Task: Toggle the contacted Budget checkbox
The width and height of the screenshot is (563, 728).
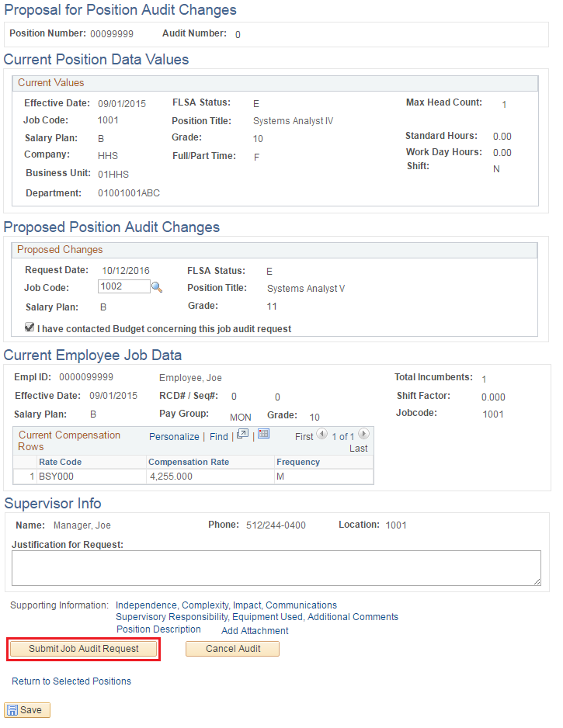Action: click(30, 328)
